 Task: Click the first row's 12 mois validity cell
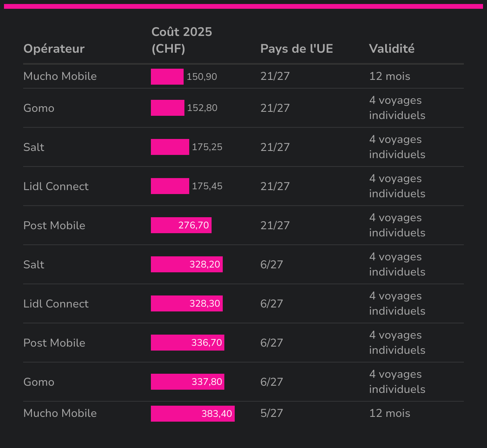(x=390, y=76)
